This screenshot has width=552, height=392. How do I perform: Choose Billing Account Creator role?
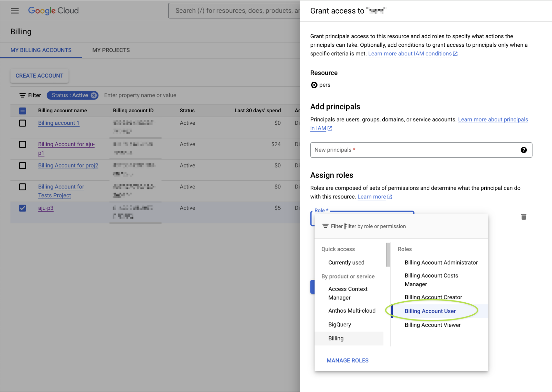[x=433, y=297]
